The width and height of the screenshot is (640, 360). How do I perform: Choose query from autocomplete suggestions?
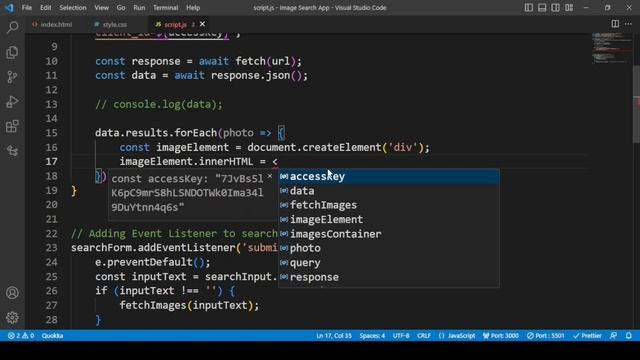tap(389, 262)
